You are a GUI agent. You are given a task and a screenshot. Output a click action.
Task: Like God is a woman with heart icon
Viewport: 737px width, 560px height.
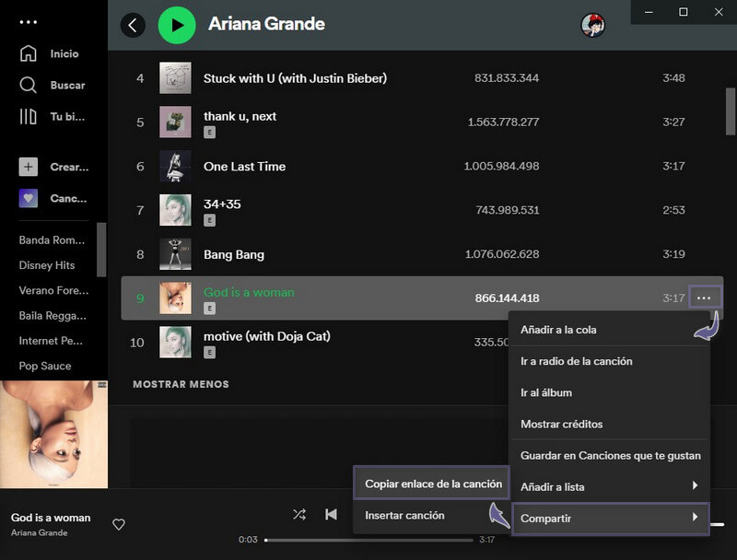[119, 524]
